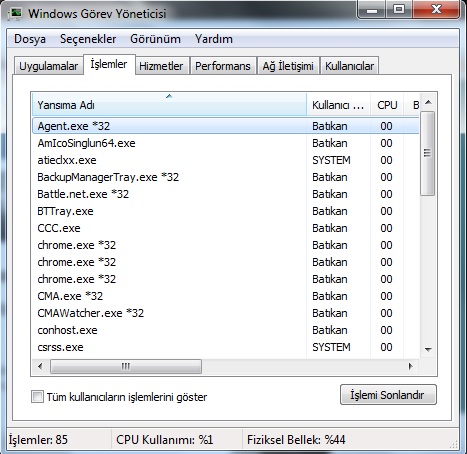467x454 pixels.
Task: Minimize the Task Manager window
Action: pyautogui.click(x=372, y=9)
